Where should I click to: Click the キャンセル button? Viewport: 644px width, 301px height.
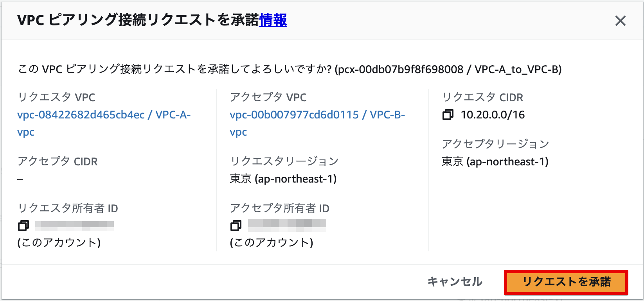tap(455, 281)
